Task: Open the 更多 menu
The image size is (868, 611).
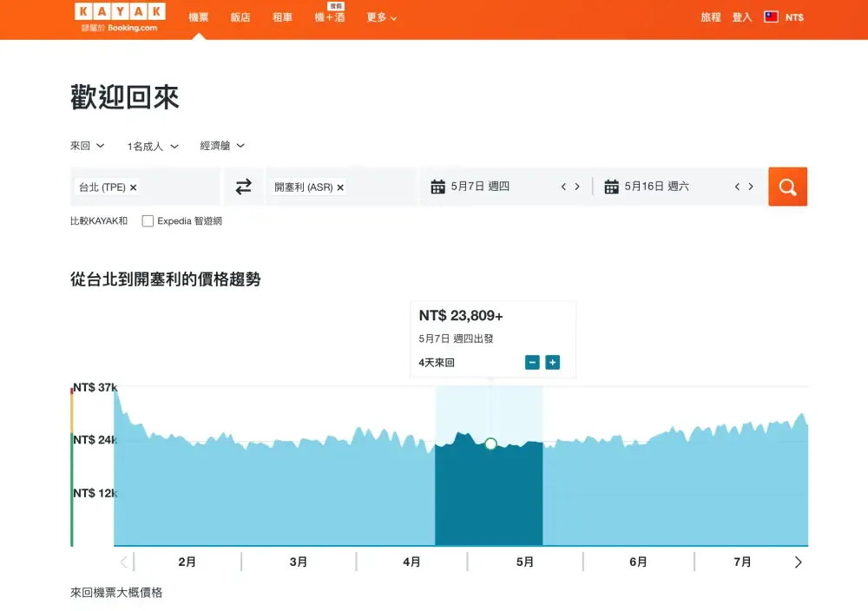Action: click(380, 17)
